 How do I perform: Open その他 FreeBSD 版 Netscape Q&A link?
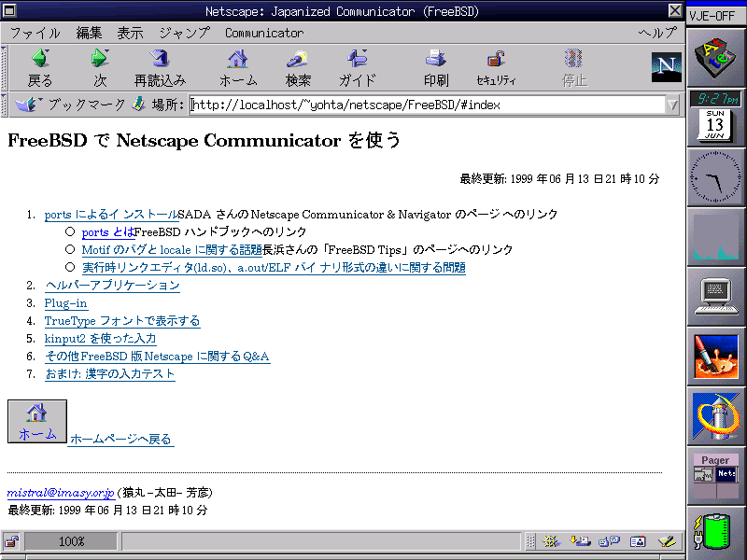[x=157, y=357]
